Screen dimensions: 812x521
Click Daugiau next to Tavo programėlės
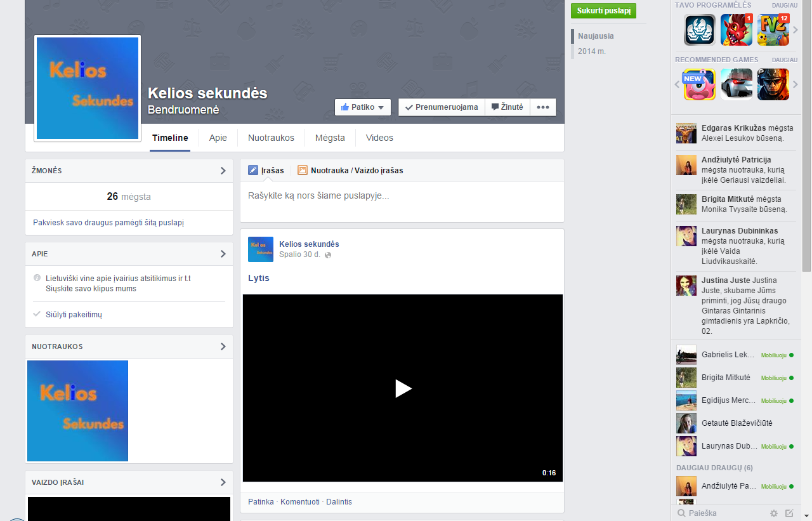[x=785, y=5]
